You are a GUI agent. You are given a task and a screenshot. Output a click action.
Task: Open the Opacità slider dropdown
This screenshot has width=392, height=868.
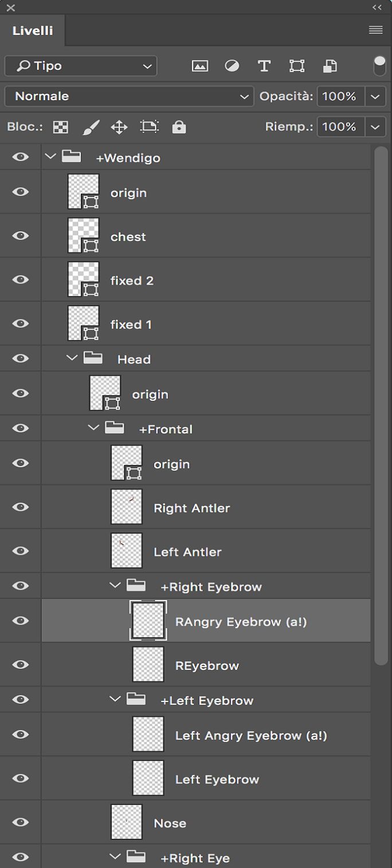click(375, 96)
